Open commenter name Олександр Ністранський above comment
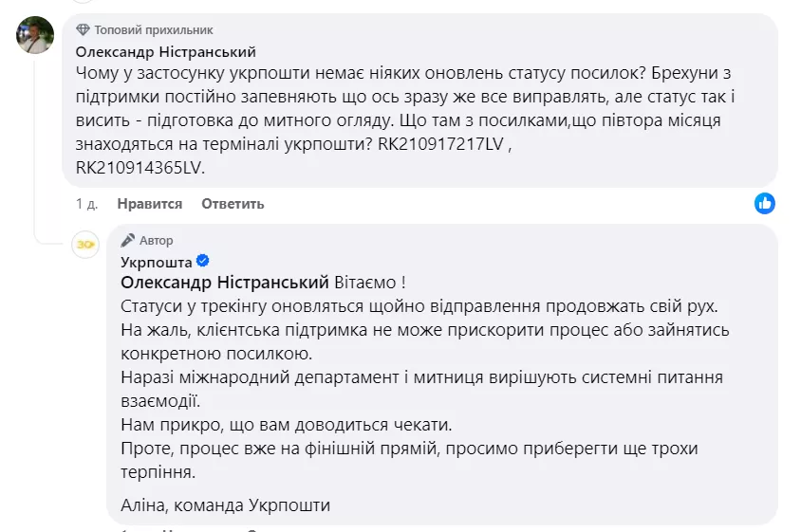 pos(165,52)
